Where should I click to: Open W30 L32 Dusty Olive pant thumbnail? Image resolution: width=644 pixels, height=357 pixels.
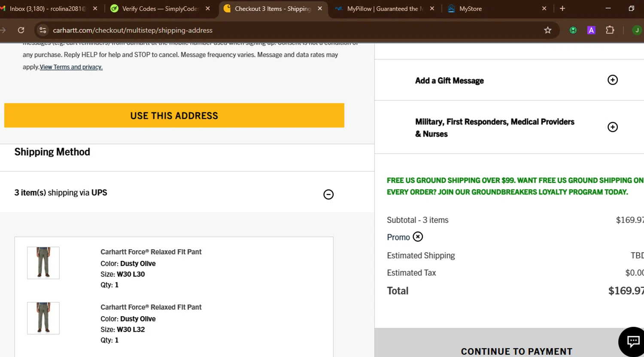click(x=43, y=318)
